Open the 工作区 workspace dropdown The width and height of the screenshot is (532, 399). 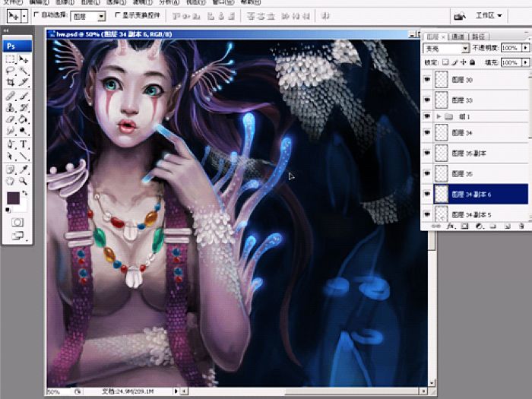coord(489,16)
